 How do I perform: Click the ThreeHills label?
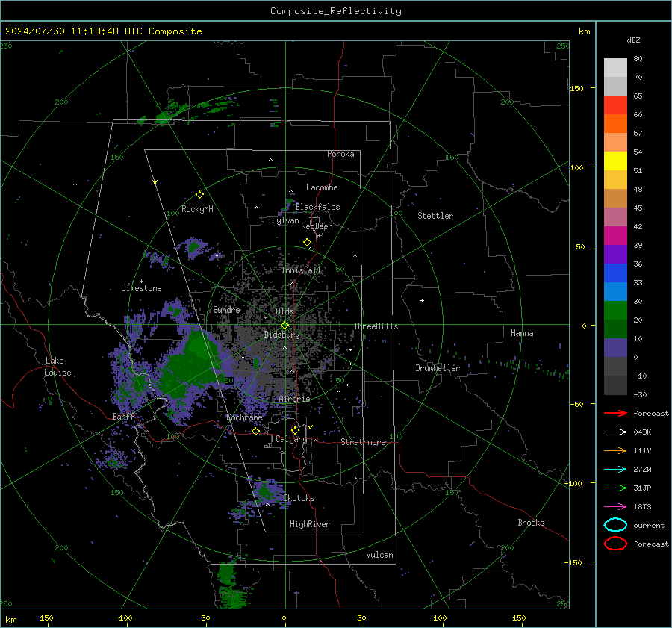tap(376, 326)
